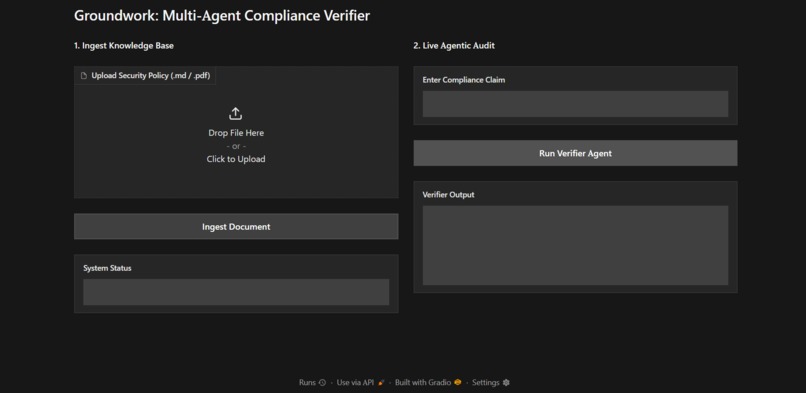Open the Settings footer link

[x=491, y=383]
